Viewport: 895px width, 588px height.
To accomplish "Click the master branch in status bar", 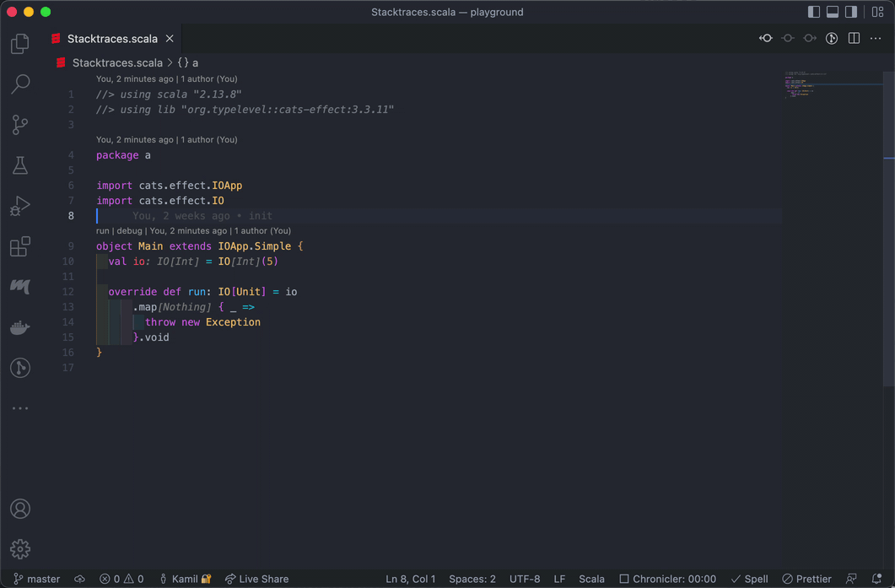I will coord(36,579).
